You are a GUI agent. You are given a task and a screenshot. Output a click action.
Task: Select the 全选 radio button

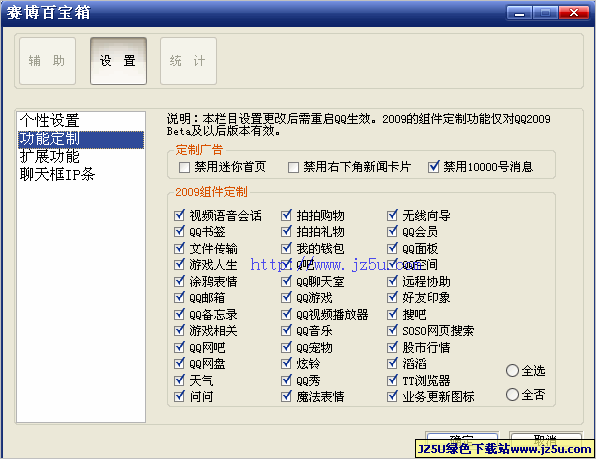(512, 370)
